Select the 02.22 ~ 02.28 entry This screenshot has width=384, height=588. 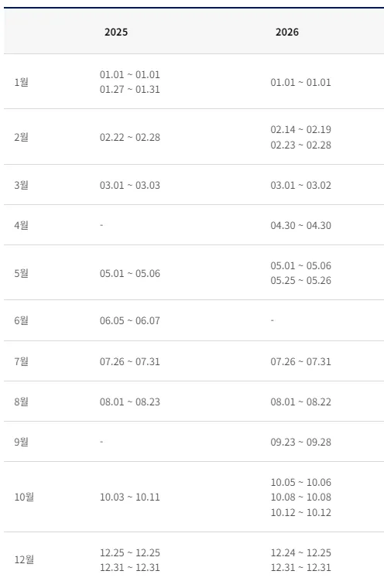130,137
